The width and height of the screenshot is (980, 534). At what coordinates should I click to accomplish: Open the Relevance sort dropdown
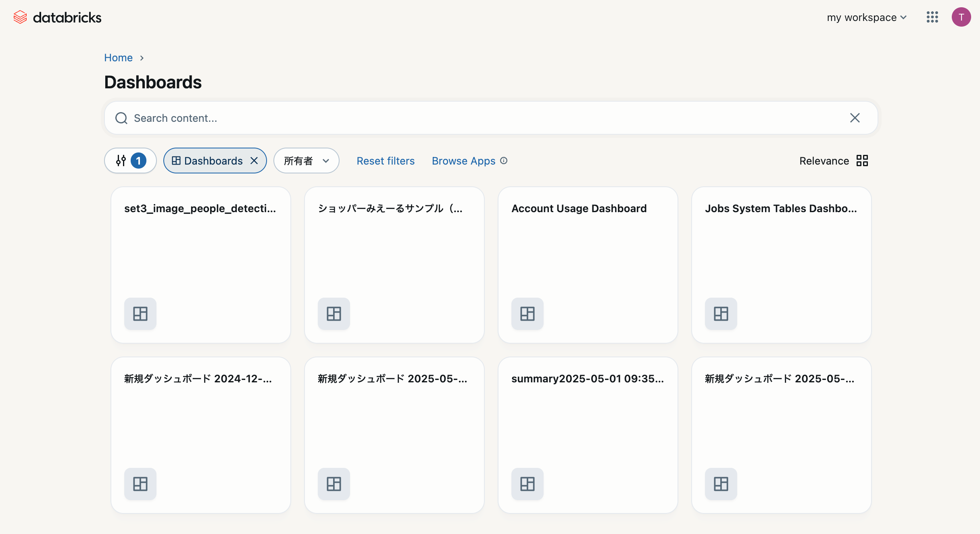pos(824,161)
